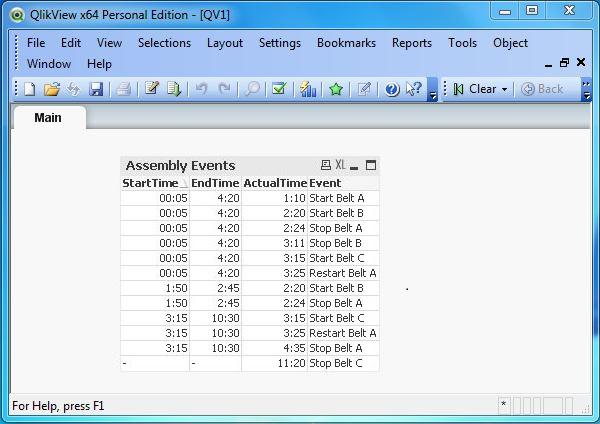Click the ActualTime column header

pyautogui.click(x=275, y=183)
